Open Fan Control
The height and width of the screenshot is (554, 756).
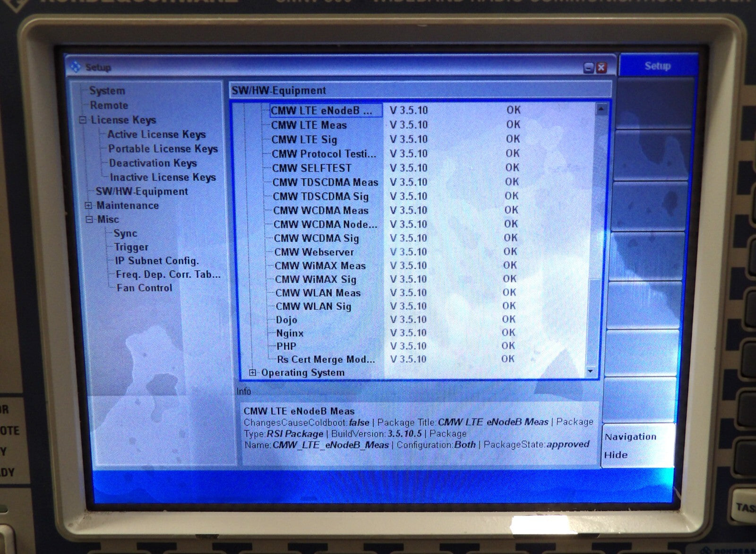pos(145,288)
